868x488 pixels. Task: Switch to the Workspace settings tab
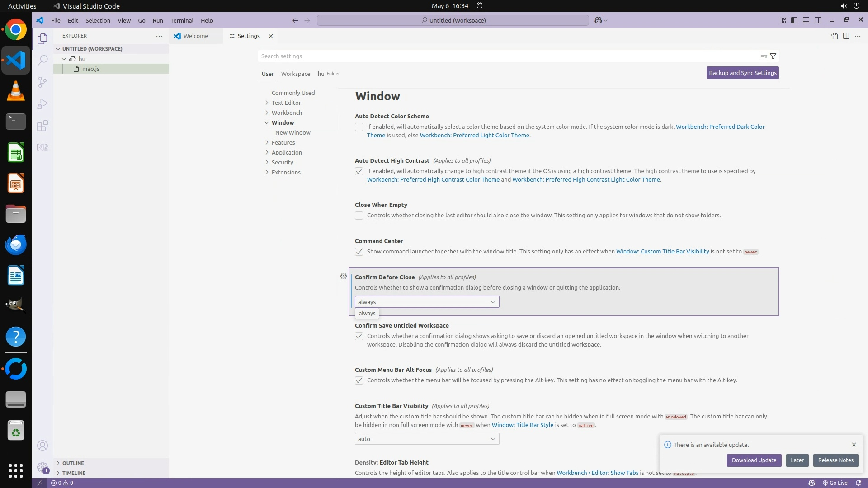pyautogui.click(x=295, y=74)
